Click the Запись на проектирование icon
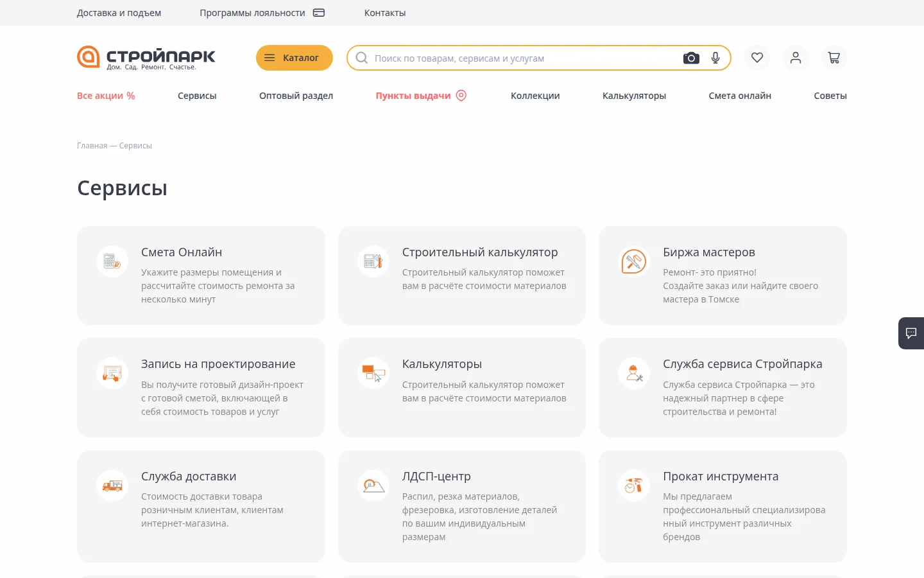This screenshot has height=578, width=924. point(112,373)
